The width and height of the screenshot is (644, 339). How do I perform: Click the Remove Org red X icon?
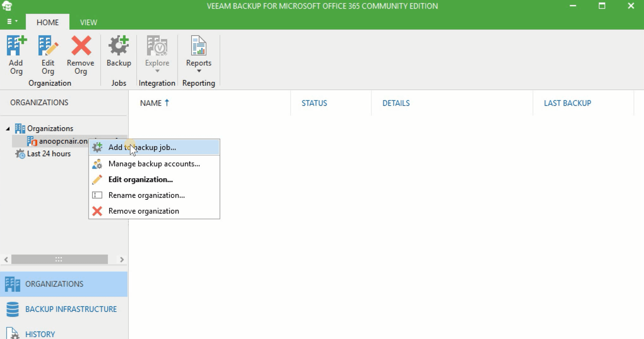tap(81, 46)
